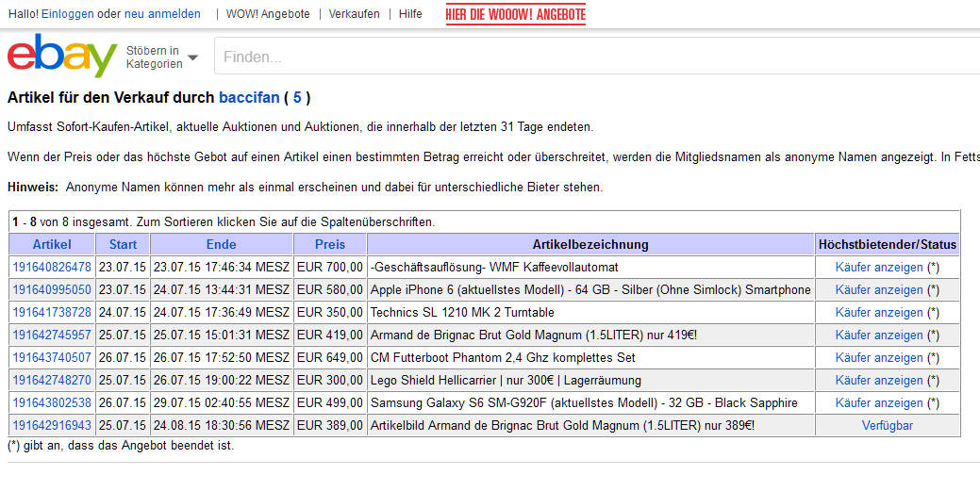Select the price 'EUR 580,00'
The image size is (980, 491).
[x=330, y=290]
